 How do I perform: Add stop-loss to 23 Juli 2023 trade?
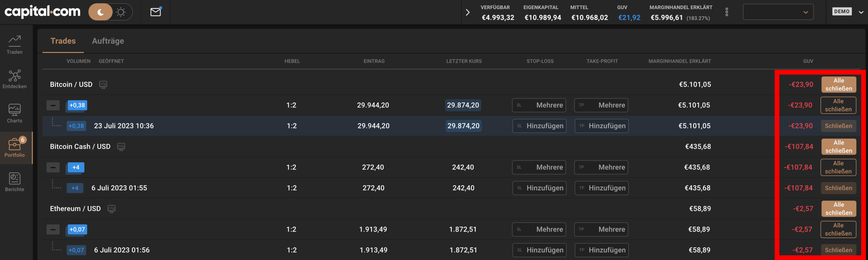coord(539,126)
